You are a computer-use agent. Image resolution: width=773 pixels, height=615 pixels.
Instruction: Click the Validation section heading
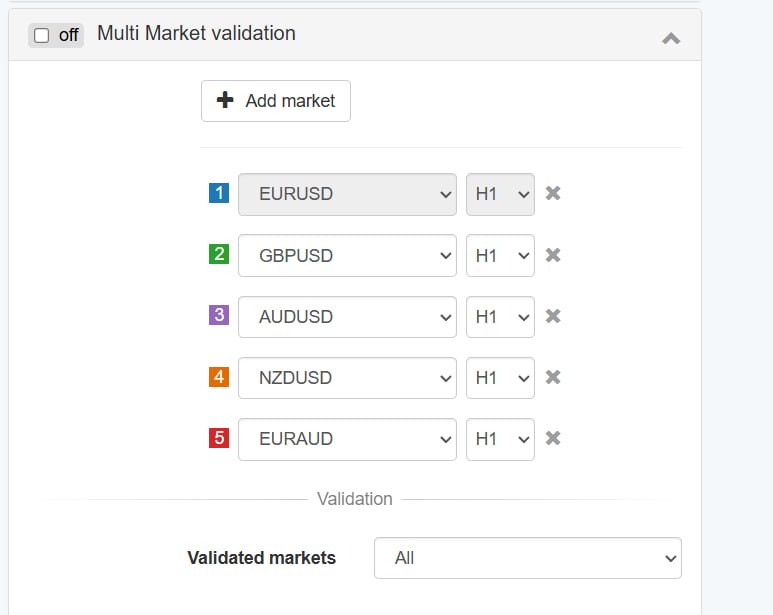354,499
